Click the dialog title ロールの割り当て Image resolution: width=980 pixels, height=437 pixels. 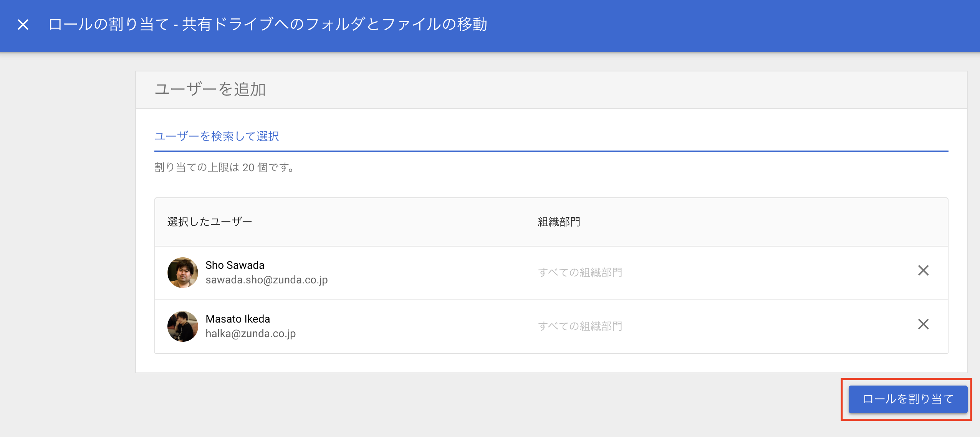pos(268,25)
